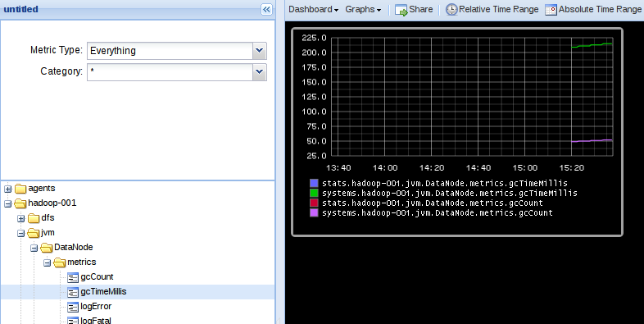Click the 225.0 y-axis label
This screenshot has width=644, height=324.
[314, 38]
